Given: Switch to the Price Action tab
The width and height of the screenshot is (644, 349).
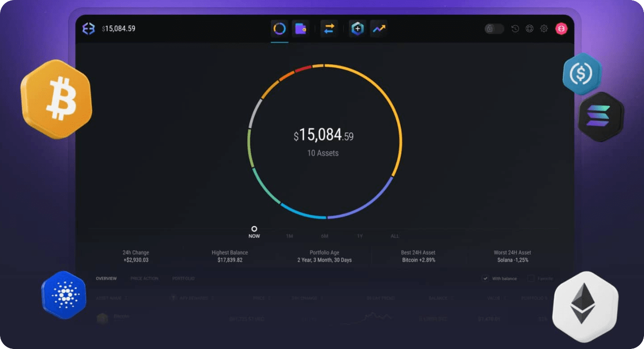Looking at the screenshot, I should pos(145,278).
